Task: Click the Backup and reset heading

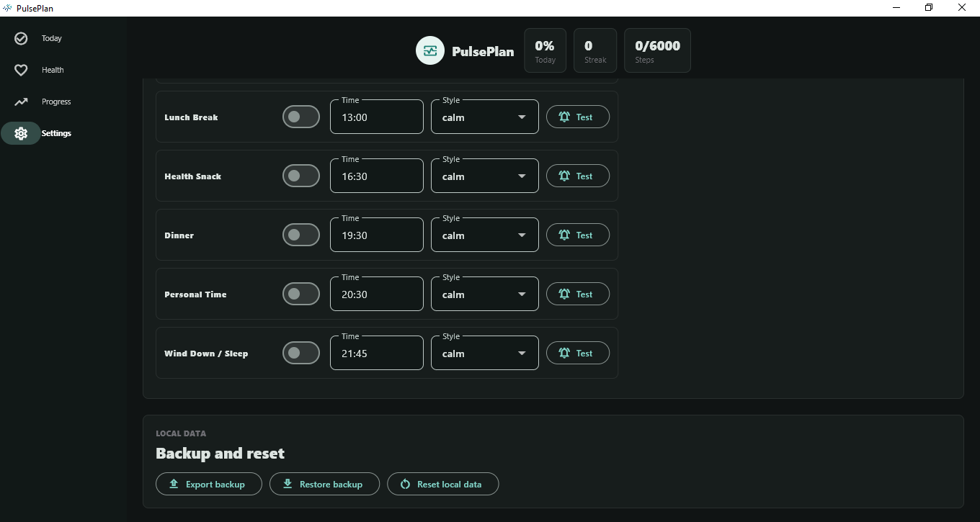Action: pyautogui.click(x=220, y=454)
